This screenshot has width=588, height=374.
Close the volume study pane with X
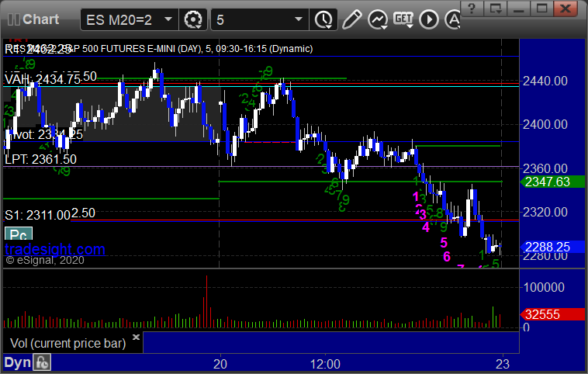point(136,337)
